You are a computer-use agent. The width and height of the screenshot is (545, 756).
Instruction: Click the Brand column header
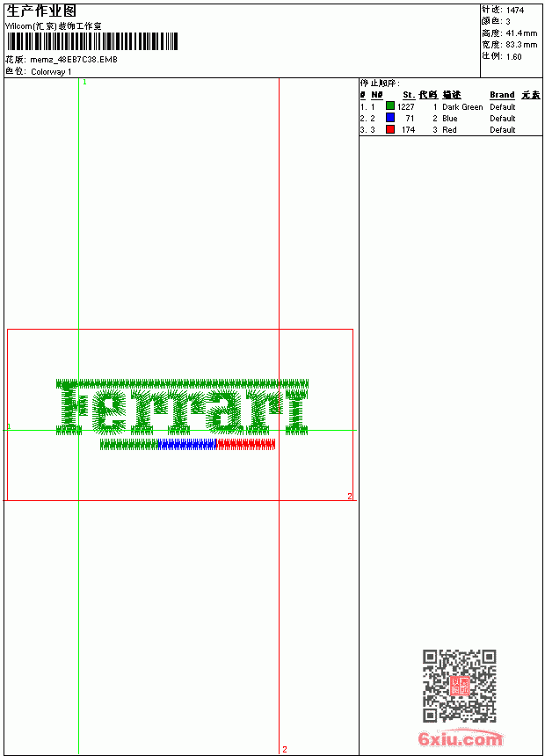point(502,95)
